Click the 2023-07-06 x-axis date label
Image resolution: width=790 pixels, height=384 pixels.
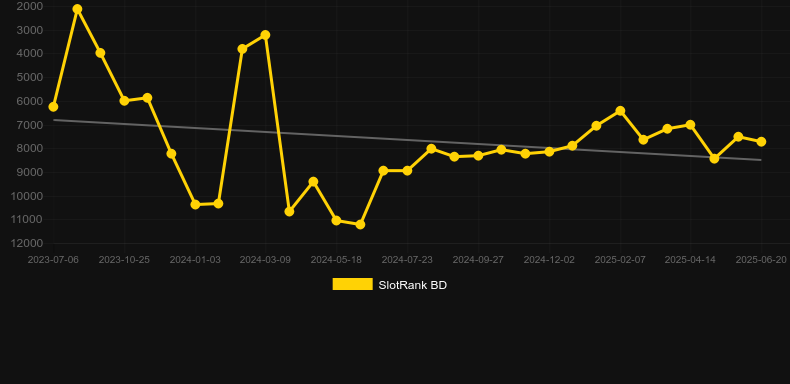[x=53, y=260]
